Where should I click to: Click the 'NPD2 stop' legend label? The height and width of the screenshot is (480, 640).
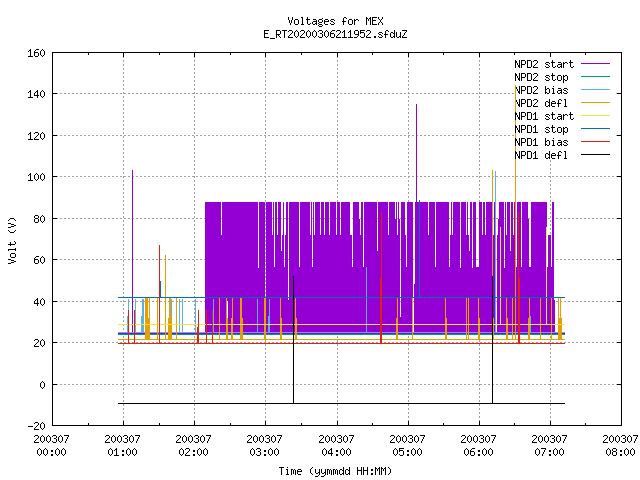(541, 77)
